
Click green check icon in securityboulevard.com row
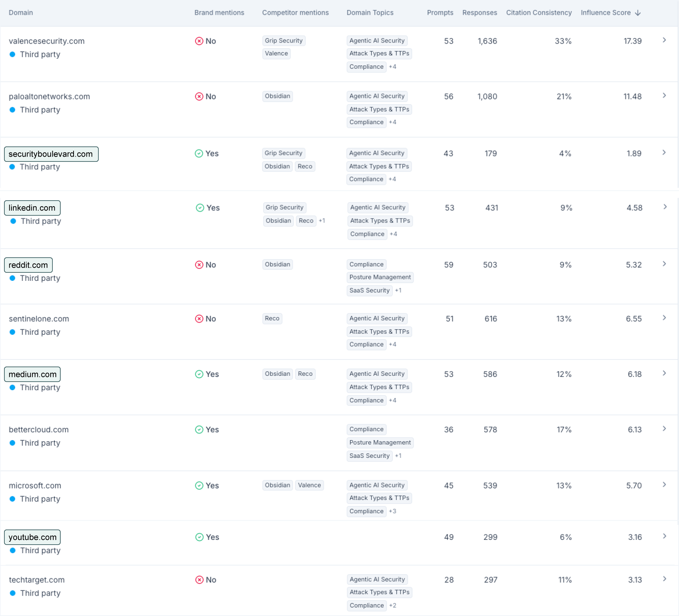point(199,153)
